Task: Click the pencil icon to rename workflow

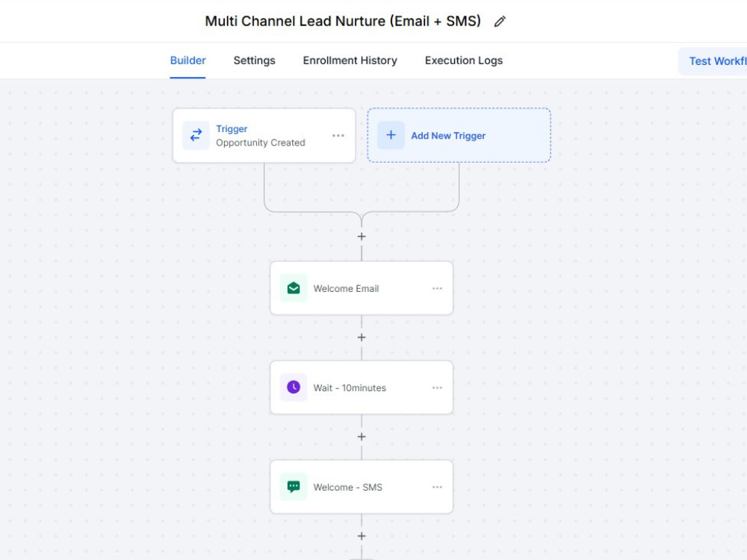Action: pos(499,22)
